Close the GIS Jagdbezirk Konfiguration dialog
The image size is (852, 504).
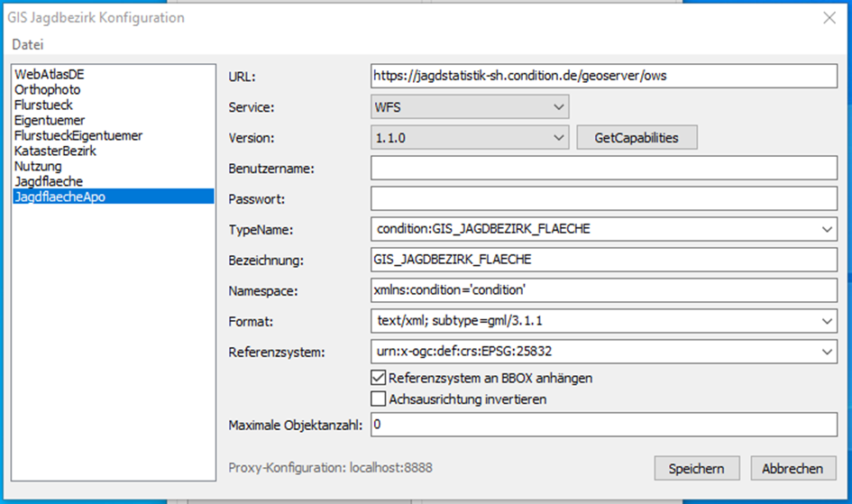[829, 17]
